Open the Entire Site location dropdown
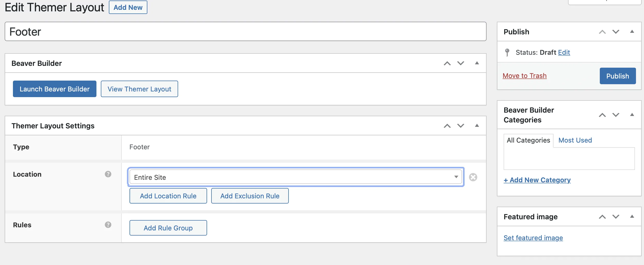 (296, 177)
